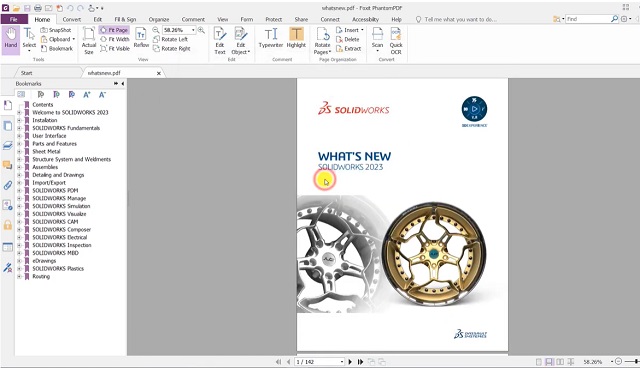Expand the SOLIDWORKS PDM bookmark

19,191
